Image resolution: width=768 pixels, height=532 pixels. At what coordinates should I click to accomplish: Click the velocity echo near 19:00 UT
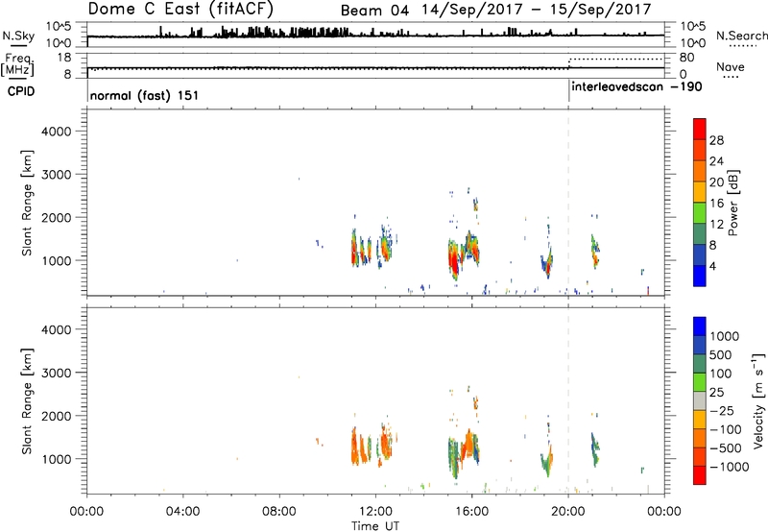[x=547, y=461]
